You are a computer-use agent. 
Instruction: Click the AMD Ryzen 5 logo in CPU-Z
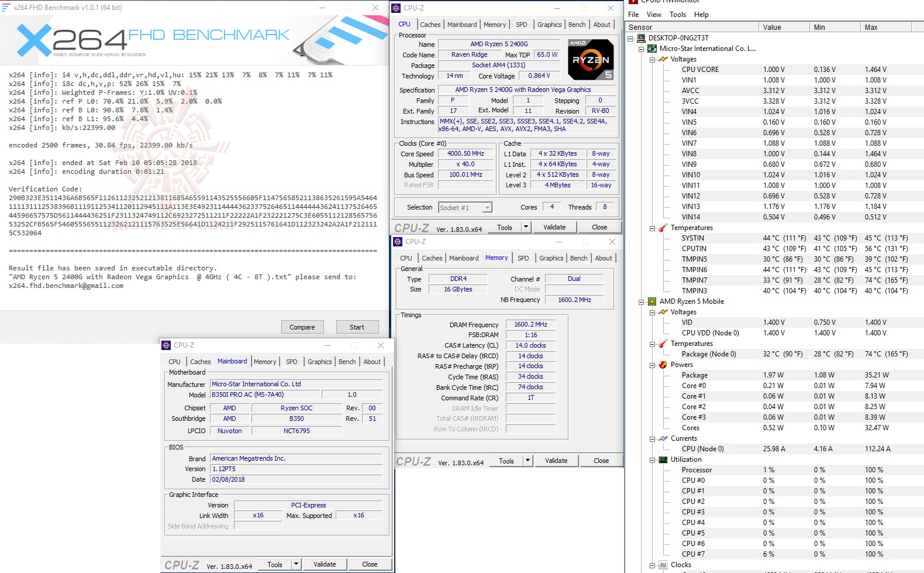(591, 60)
